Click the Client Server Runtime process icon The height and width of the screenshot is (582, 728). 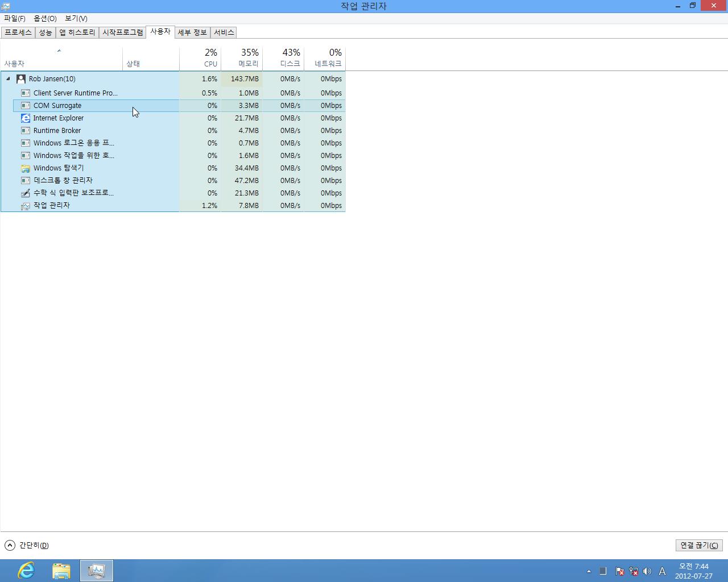(x=26, y=93)
